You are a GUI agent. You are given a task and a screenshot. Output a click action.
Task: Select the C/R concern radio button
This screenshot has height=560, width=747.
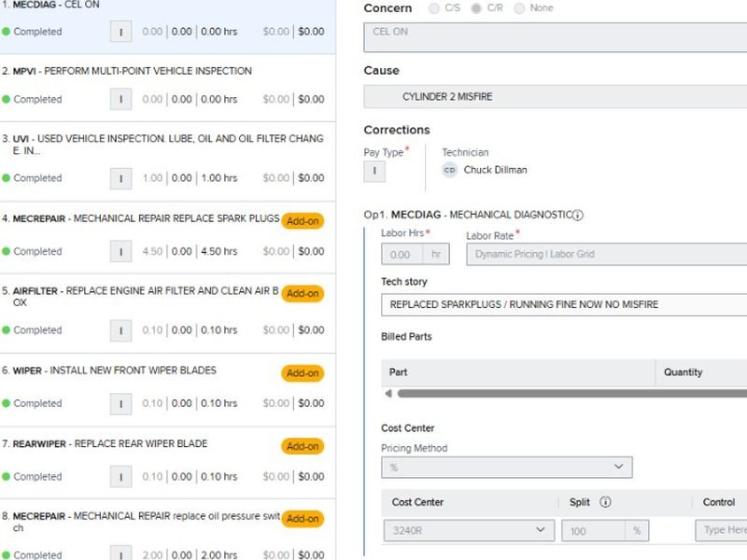point(475,8)
